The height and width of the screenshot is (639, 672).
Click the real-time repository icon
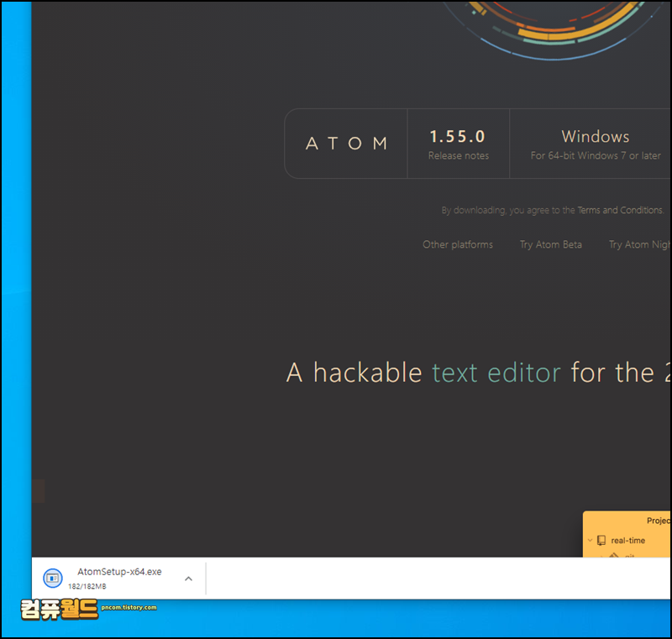pyautogui.click(x=601, y=541)
